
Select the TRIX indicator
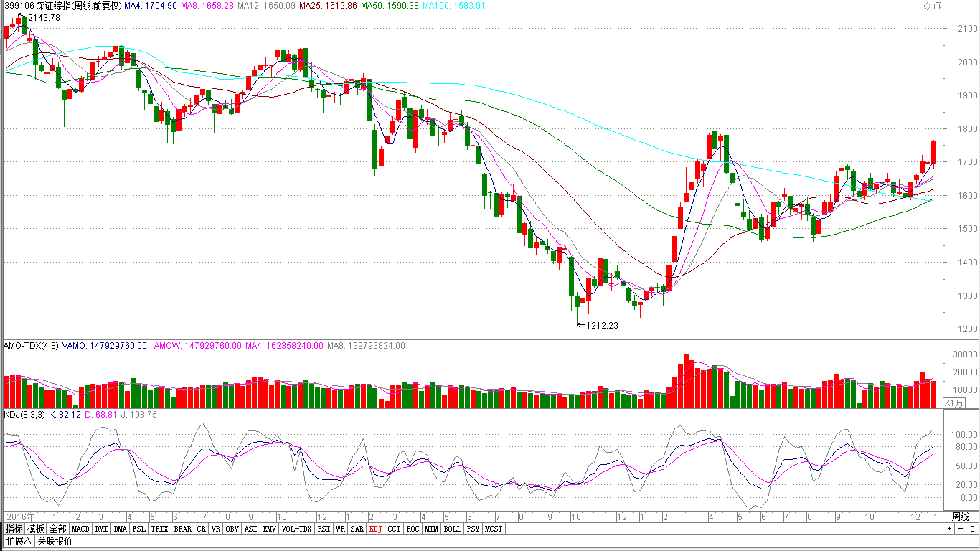[160, 529]
